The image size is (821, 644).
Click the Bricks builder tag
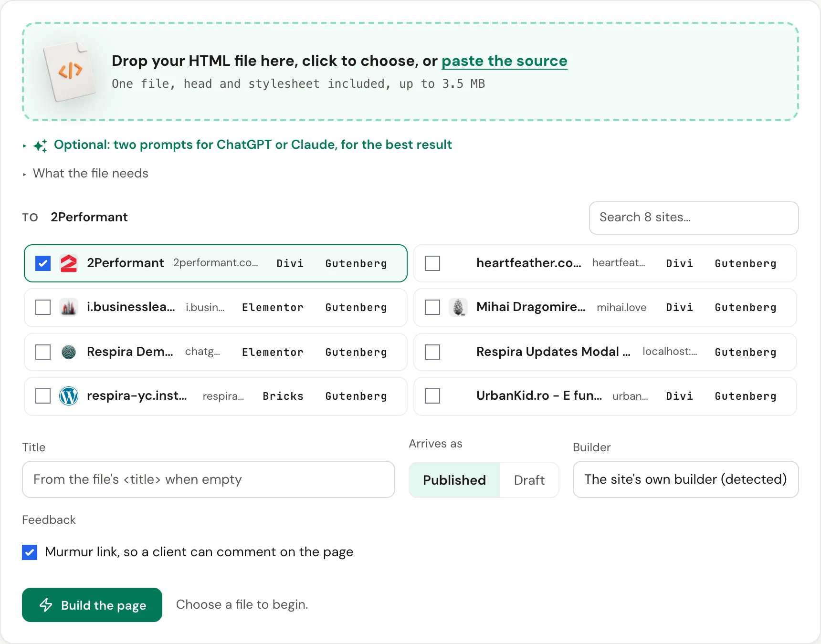(283, 396)
